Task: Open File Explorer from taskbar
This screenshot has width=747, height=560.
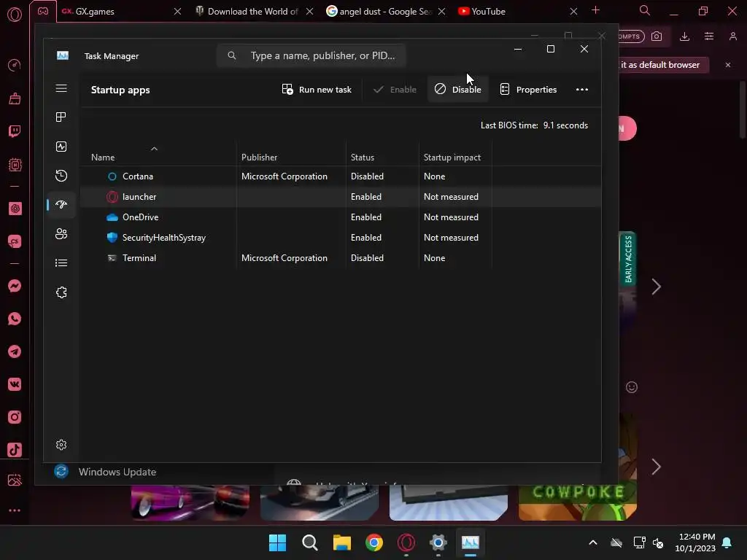Action: [341, 542]
